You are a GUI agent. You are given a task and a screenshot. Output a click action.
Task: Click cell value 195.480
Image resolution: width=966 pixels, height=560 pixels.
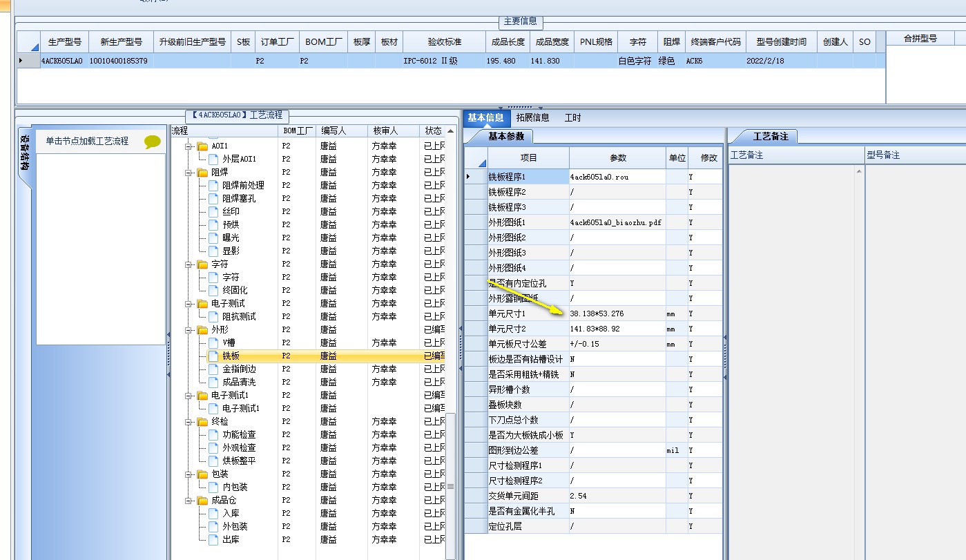click(501, 61)
